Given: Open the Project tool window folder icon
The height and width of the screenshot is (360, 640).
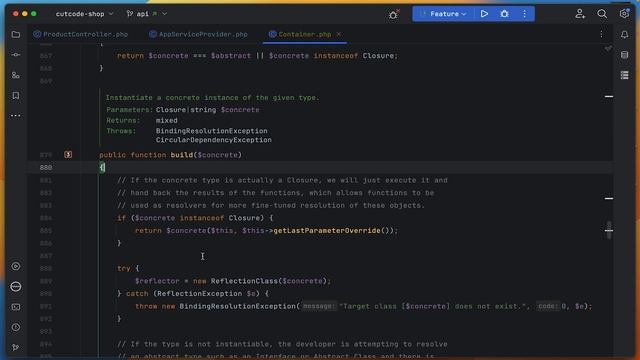Looking at the screenshot, I should click(16, 34).
